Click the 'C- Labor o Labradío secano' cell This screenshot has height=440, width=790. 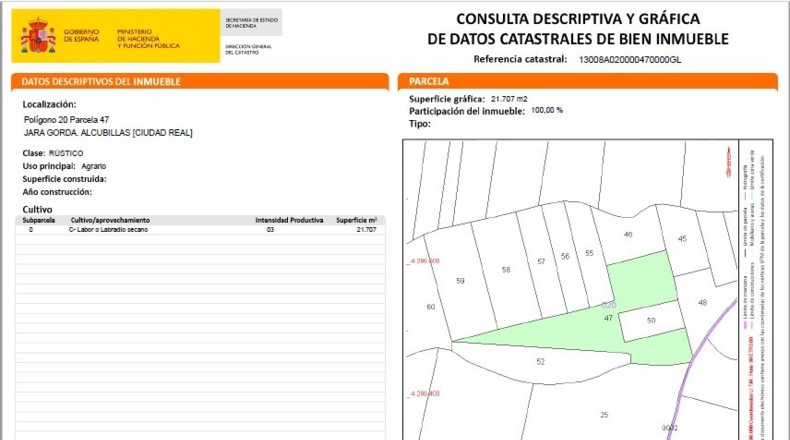click(x=108, y=230)
